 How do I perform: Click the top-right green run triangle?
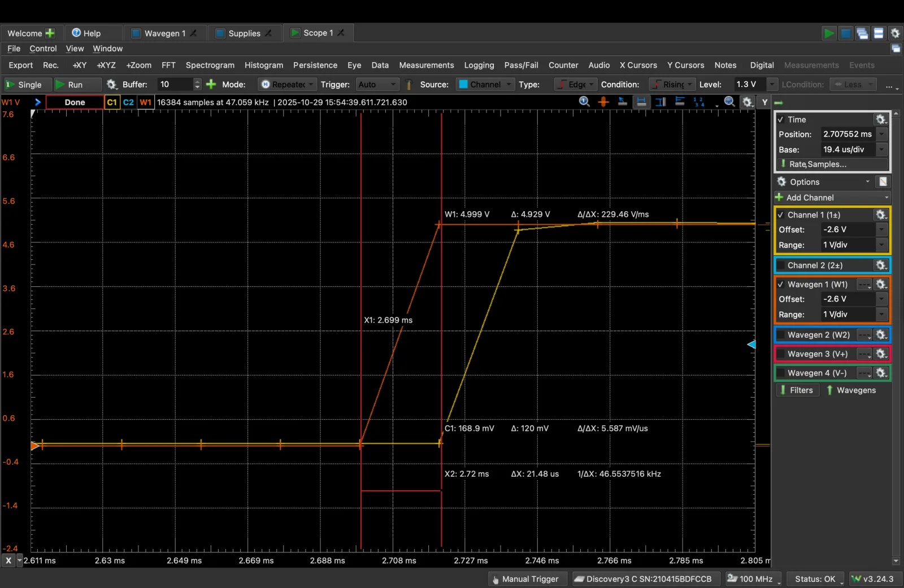coord(828,33)
